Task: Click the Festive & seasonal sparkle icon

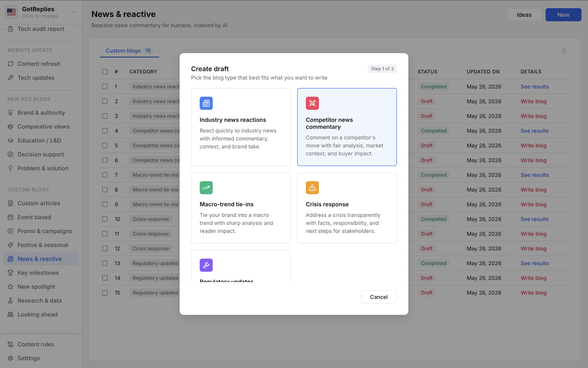Action: click(x=11, y=245)
